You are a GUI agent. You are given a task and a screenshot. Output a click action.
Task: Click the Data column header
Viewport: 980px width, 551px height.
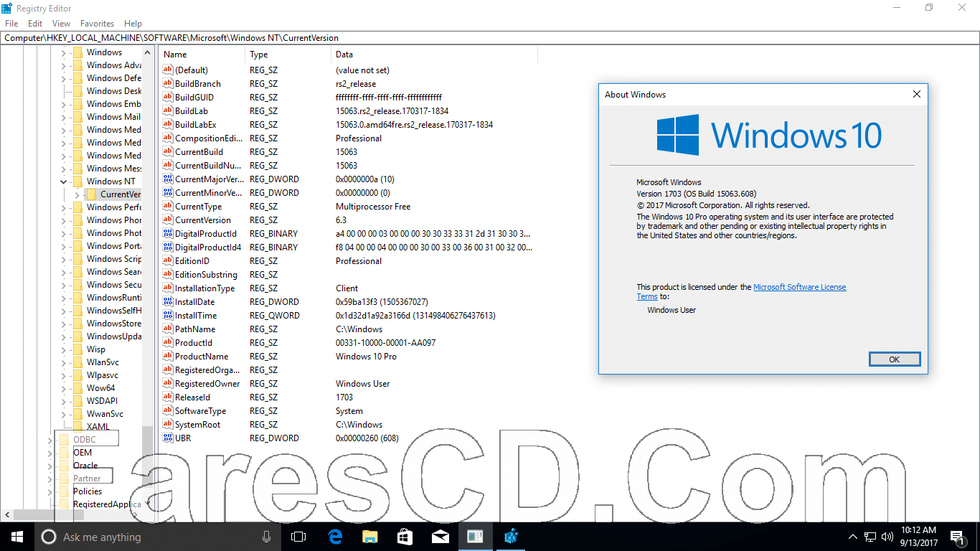(435, 55)
